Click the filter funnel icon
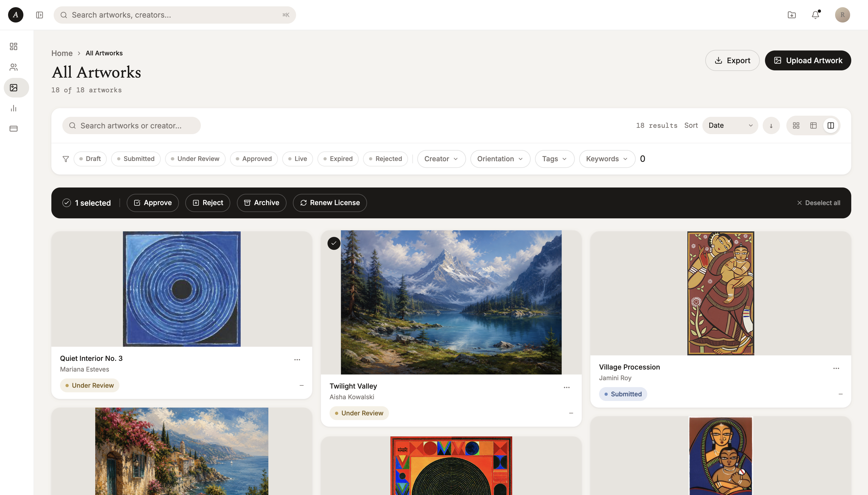 click(66, 159)
